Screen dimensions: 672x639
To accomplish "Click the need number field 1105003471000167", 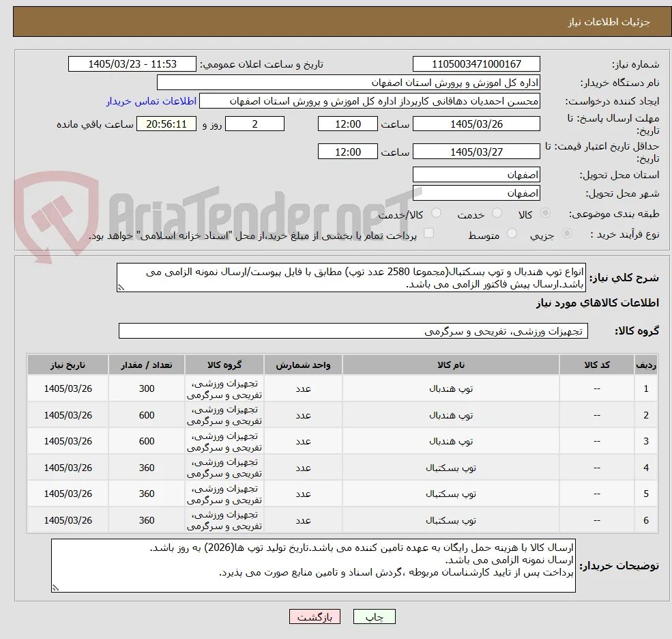I will [476, 64].
